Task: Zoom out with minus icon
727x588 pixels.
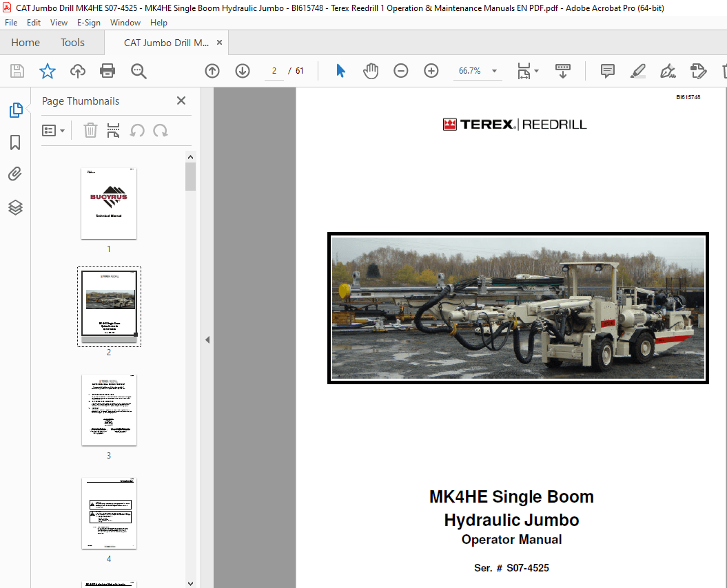Action: pyautogui.click(x=400, y=71)
